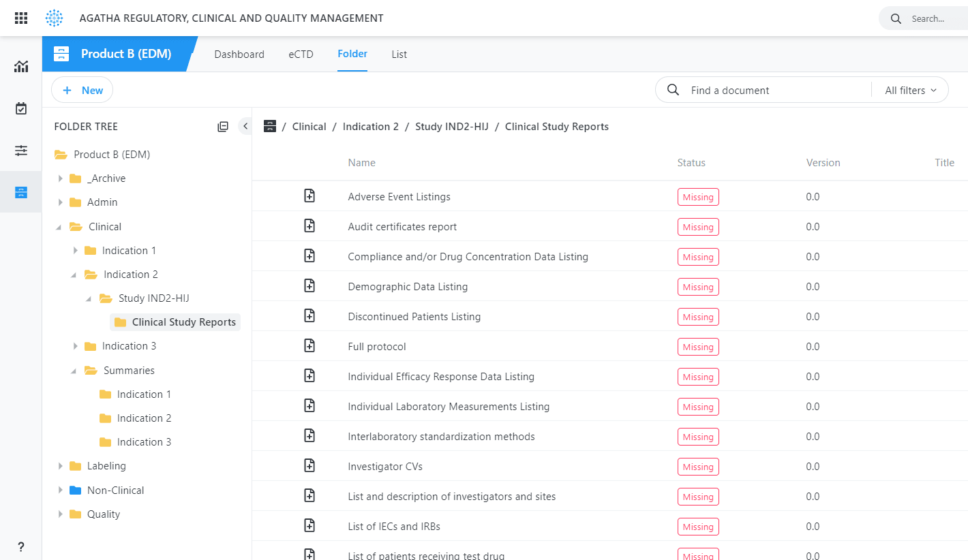Expand the _Archive folder
968x560 pixels.
pyautogui.click(x=61, y=178)
